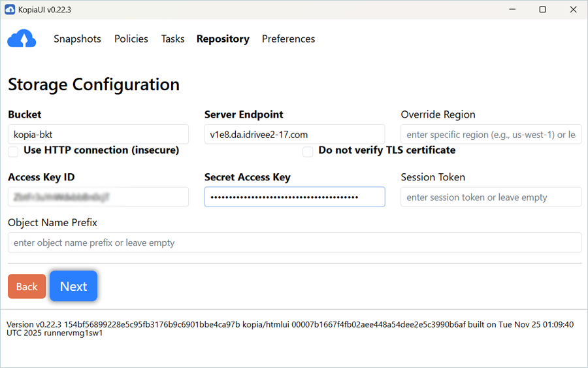Viewport: 588px width, 368px height.
Task: Click the Kopia cloud logo icon
Action: tap(22, 39)
